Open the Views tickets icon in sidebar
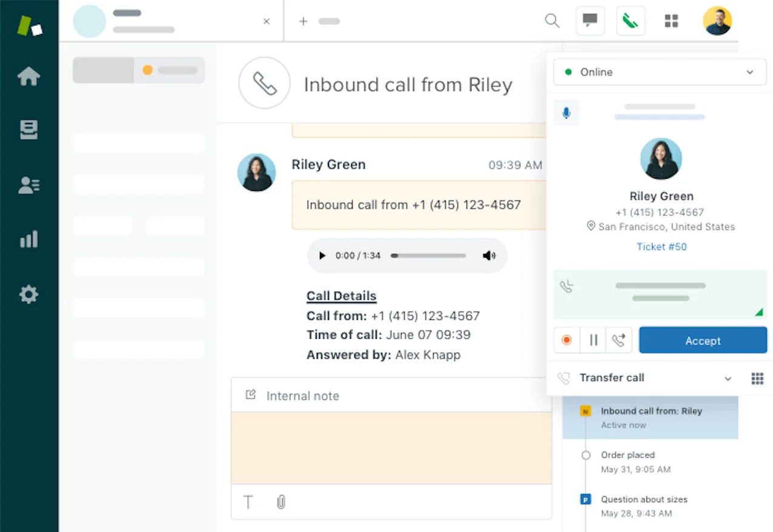Image resolution: width=773 pixels, height=532 pixels. click(x=29, y=130)
